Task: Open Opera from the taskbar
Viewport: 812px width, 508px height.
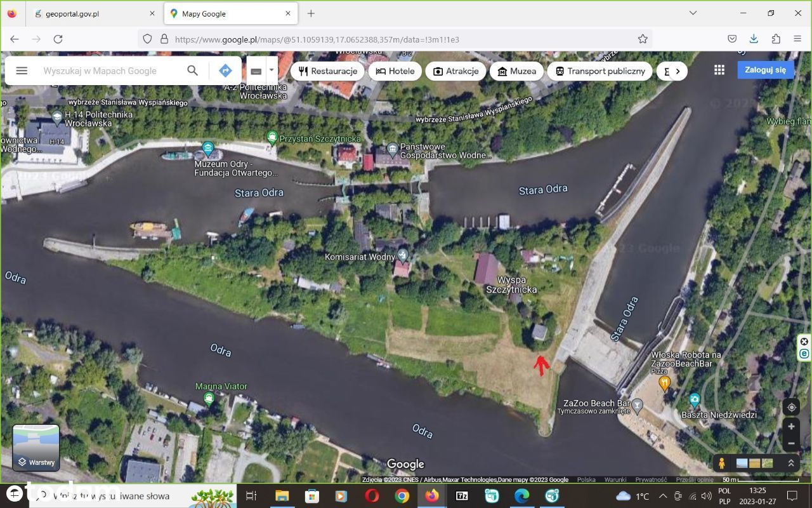Action: coord(372,496)
